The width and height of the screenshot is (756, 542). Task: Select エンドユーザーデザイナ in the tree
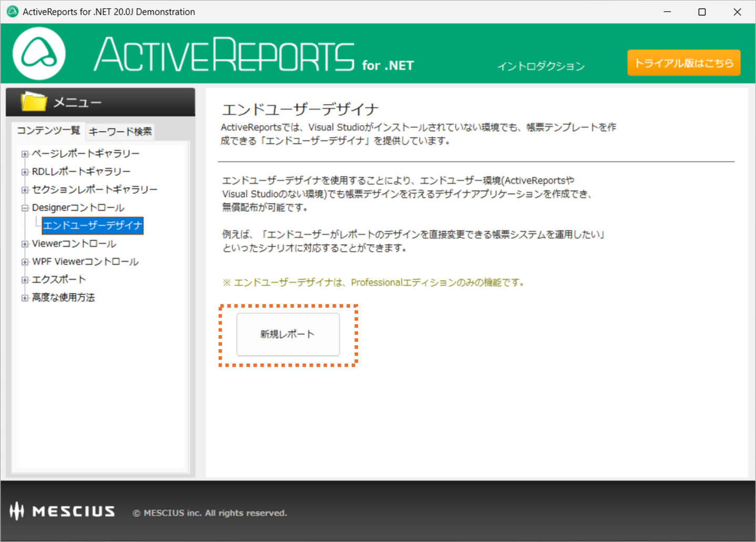[x=92, y=225]
